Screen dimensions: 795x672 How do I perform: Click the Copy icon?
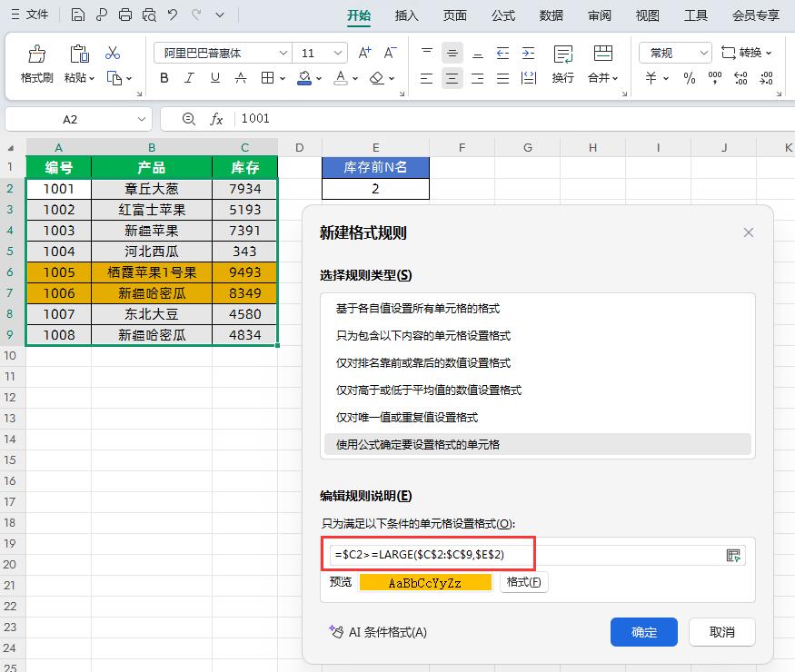click(114, 78)
